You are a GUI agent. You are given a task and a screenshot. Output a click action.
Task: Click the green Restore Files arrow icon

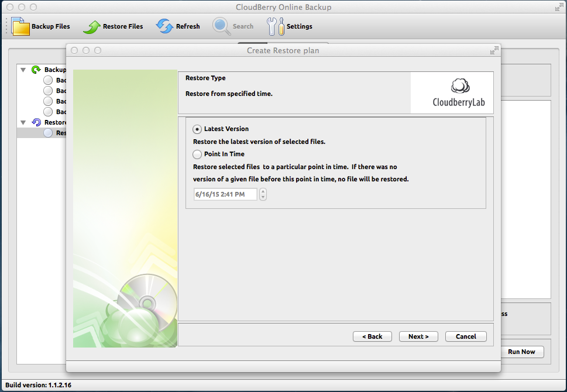click(x=92, y=27)
